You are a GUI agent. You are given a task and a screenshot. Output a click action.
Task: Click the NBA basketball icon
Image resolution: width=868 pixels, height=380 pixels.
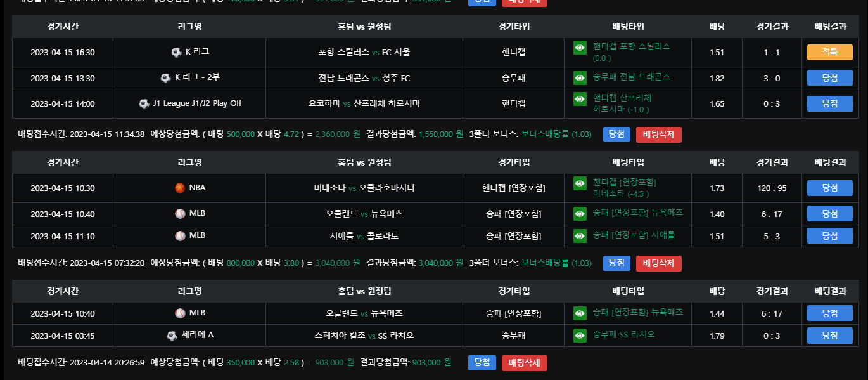point(180,188)
